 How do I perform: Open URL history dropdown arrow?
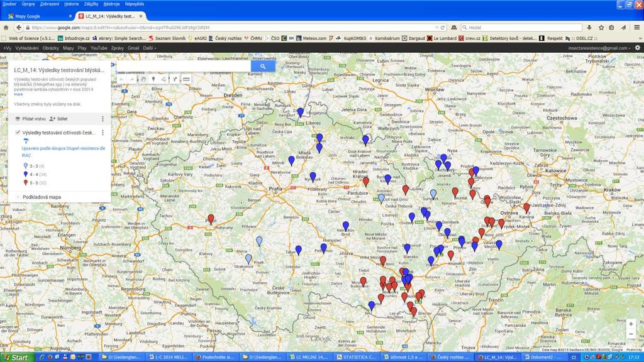tap(436, 28)
